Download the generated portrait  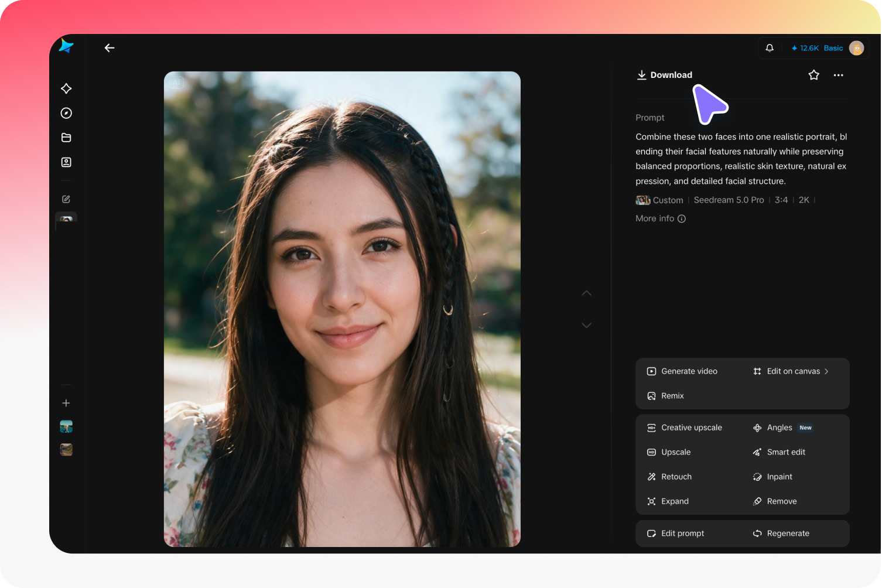coord(665,75)
